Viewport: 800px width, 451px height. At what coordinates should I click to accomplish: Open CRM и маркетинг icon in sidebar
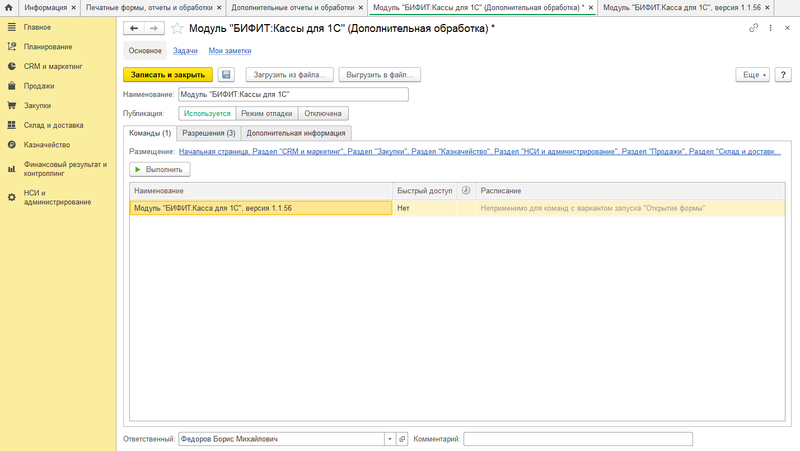pos(12,66)
